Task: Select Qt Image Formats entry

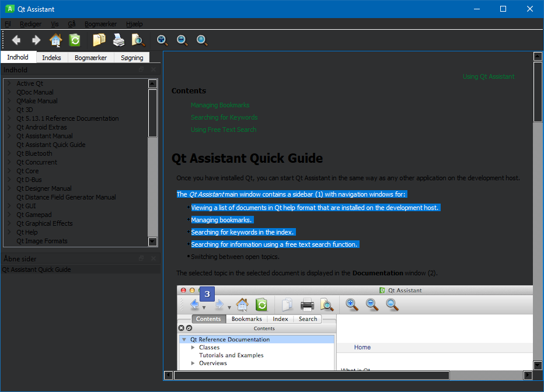Action: [41, 241]
